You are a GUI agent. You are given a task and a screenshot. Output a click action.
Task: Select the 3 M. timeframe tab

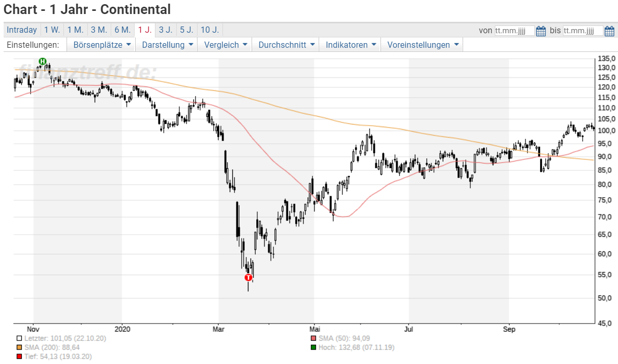tap(99, 30)
